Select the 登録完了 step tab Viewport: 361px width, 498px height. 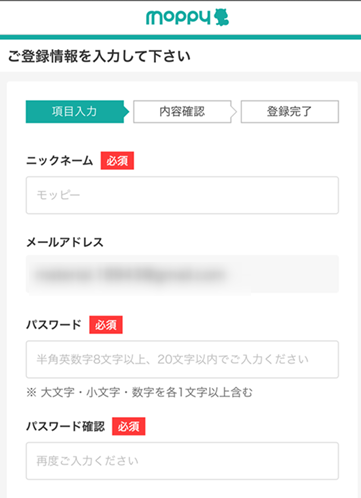point(290,112)
